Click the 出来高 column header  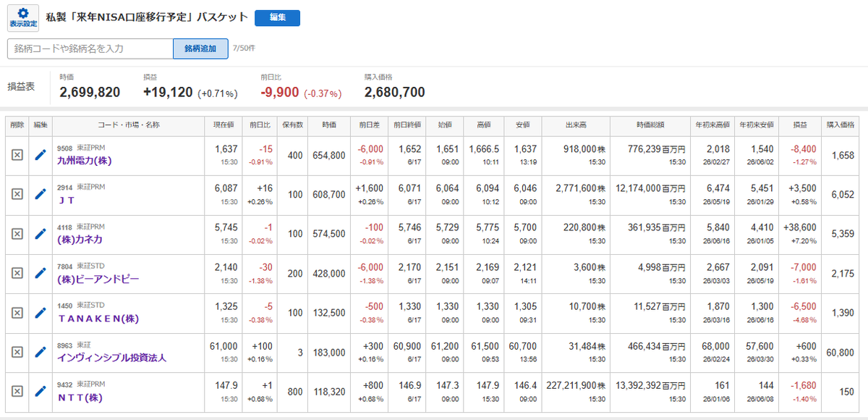click(x=576, y=125)
